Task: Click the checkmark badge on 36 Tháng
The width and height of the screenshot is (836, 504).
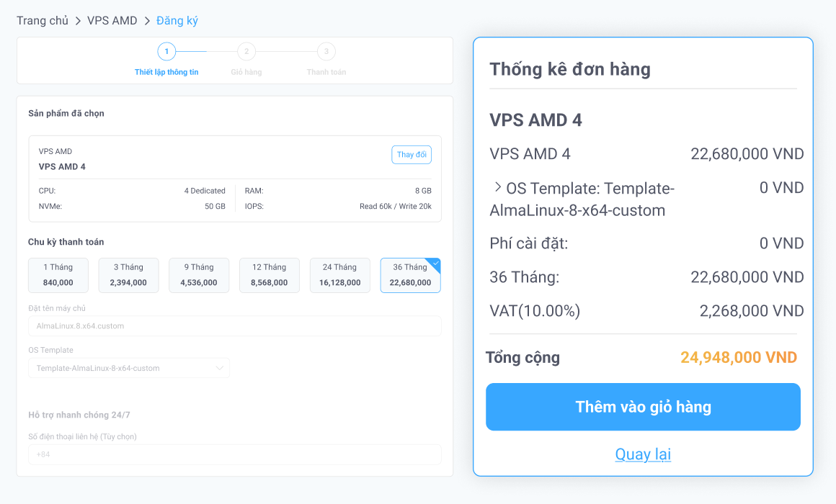Action: click(x=435, y=264)
